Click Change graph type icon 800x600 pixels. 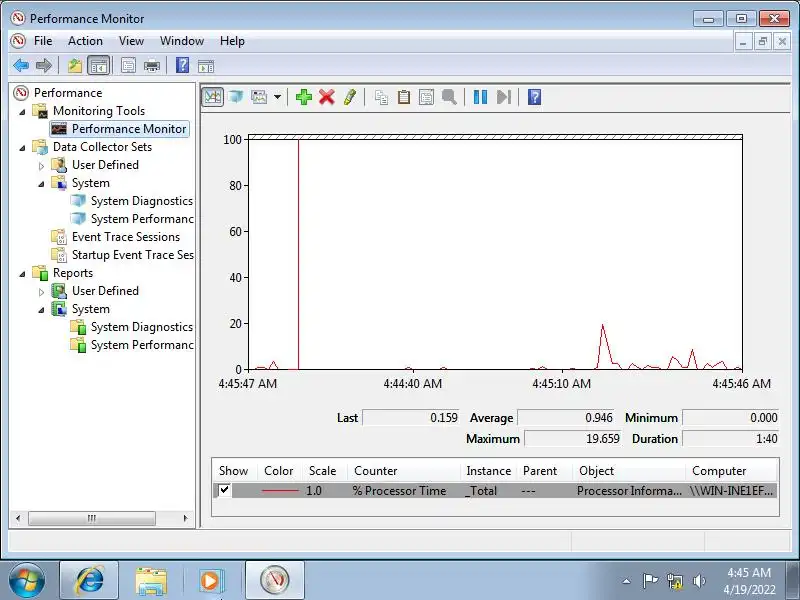tap(259, 96)
